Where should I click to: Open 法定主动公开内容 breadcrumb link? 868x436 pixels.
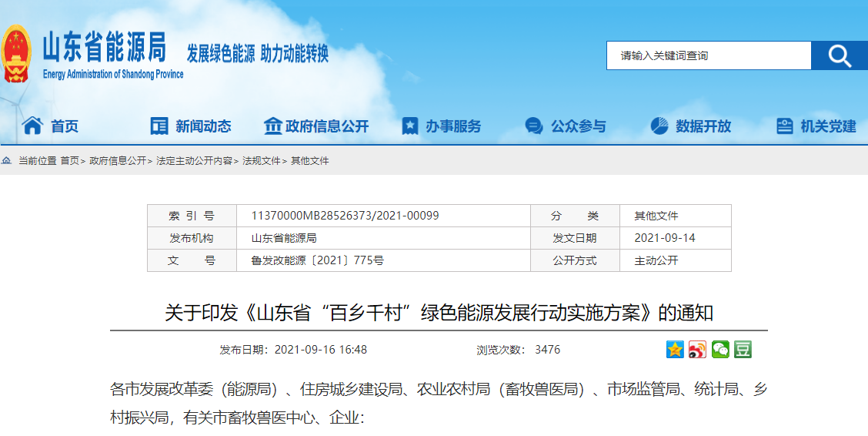[194, 161]
